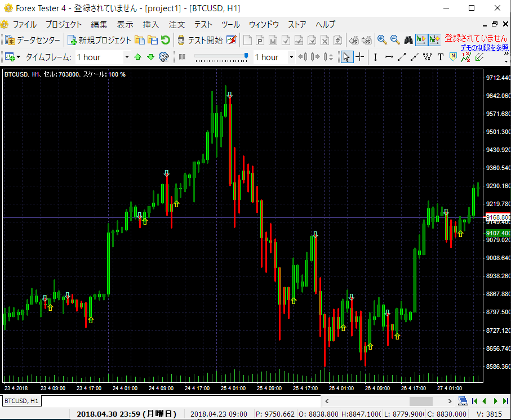Toggle chart offset shift button
This screenshot has width=511, height=420.
tap(434, 40)
